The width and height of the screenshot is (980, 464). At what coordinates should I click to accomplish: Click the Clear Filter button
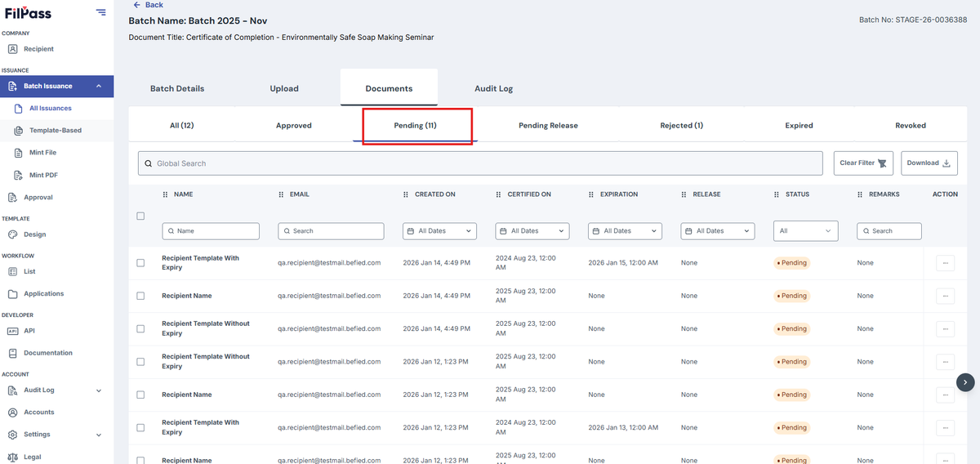(x=863, y=163)
